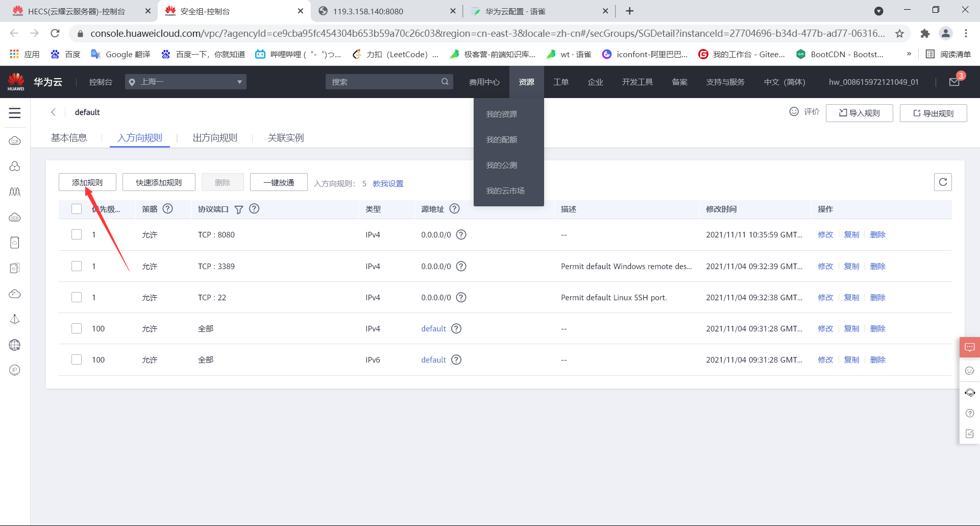Click the help icon next to 策略 header
The image size is (980, 526).
point(167,209)
